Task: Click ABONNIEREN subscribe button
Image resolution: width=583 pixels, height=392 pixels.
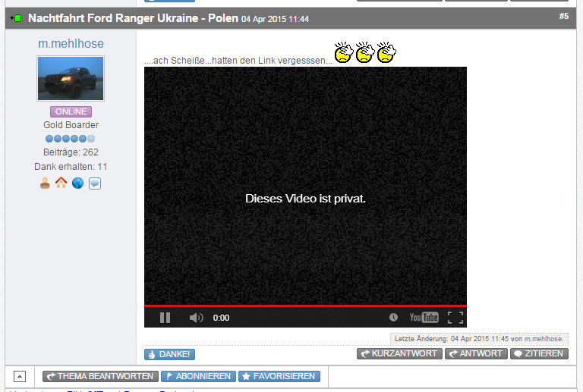Action: (x=199, y=376)
